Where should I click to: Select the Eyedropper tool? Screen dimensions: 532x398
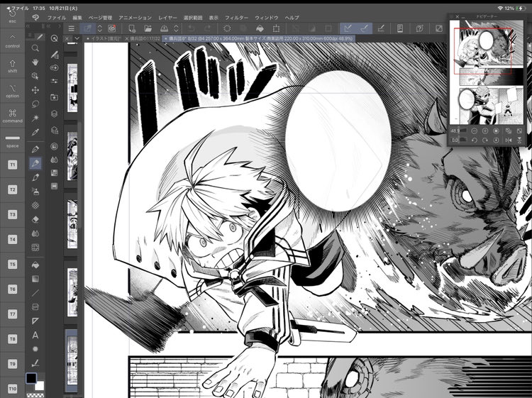click(x=35, y=132)
